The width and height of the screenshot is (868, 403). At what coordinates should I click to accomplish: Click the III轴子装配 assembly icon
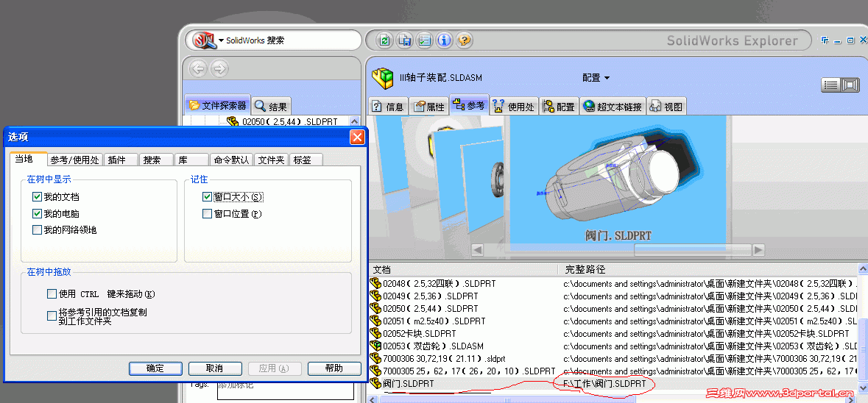[382, 79]
